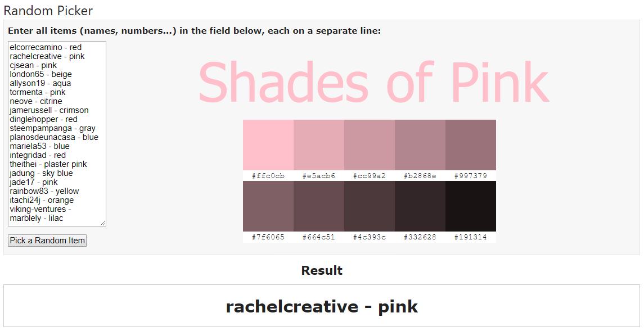
Task: Click the Pick a Random Item button
Action: (47, 241)
